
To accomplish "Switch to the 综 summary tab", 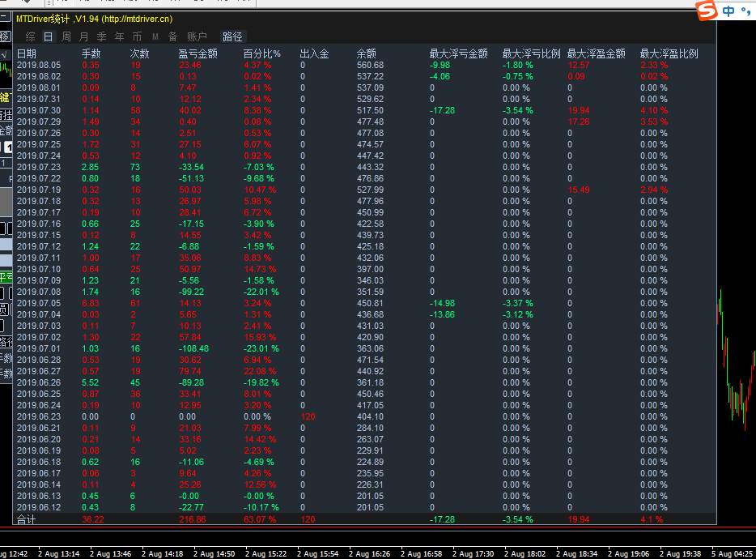I will (x=31, y=36).
